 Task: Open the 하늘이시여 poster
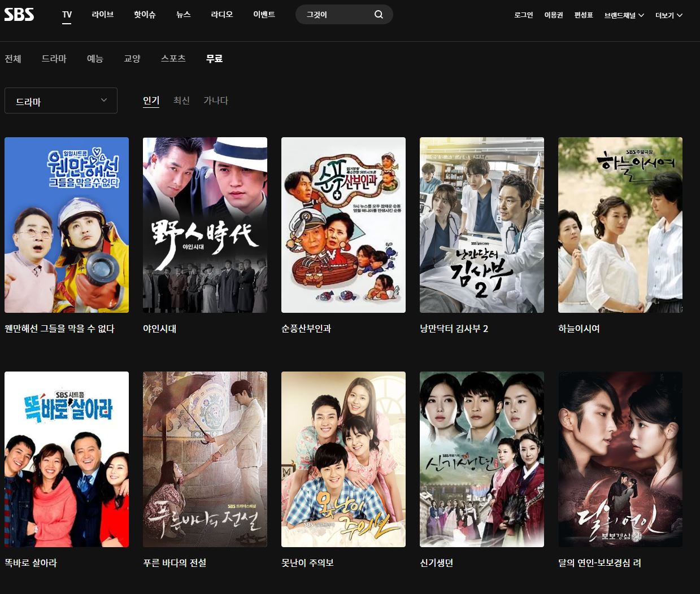coord(620,225)
